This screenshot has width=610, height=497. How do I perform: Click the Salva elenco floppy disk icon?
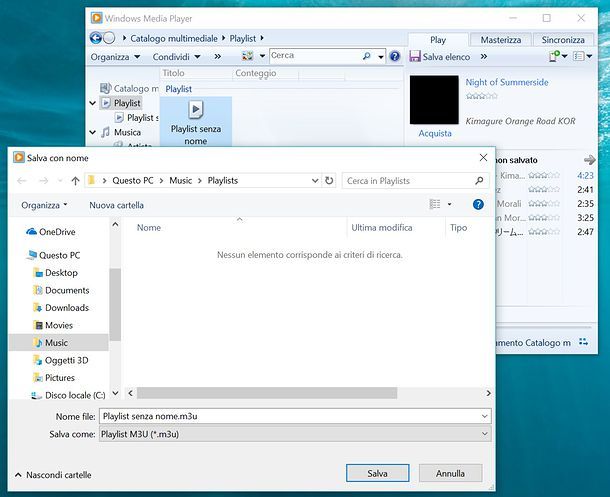tap(415, 57)
